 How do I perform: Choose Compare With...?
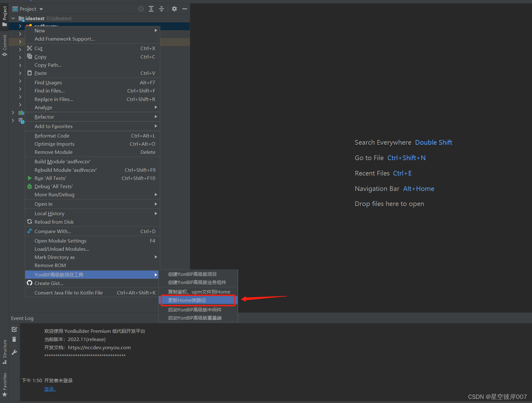pos(92,231)
